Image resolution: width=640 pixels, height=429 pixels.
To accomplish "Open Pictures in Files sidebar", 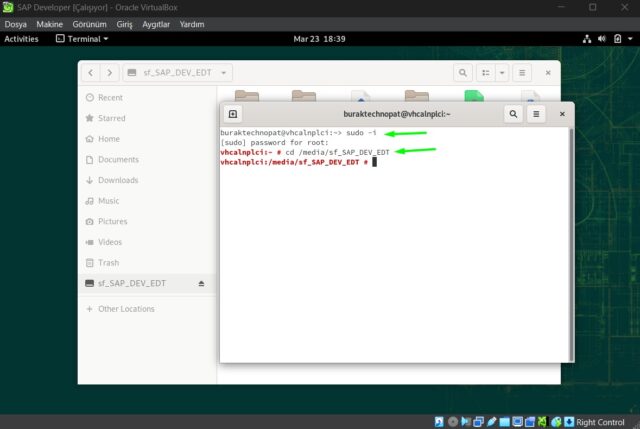I will (147, 221).
